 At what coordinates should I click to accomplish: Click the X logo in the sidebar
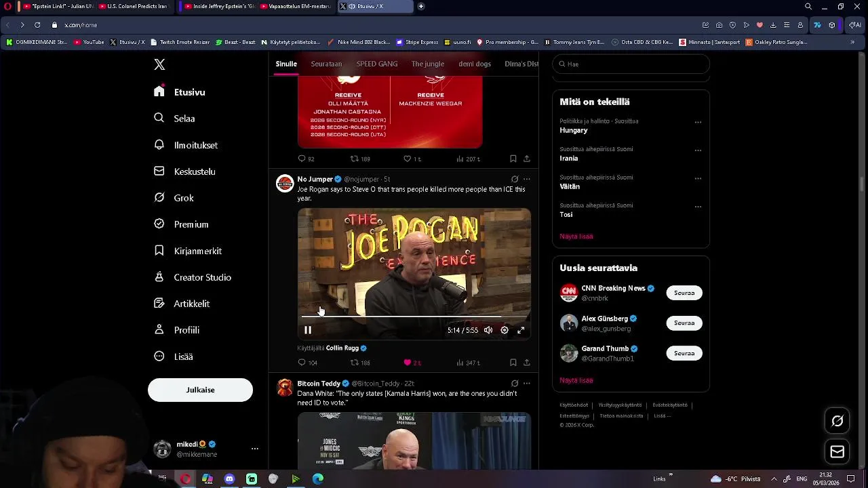click(x=159, y=64)
